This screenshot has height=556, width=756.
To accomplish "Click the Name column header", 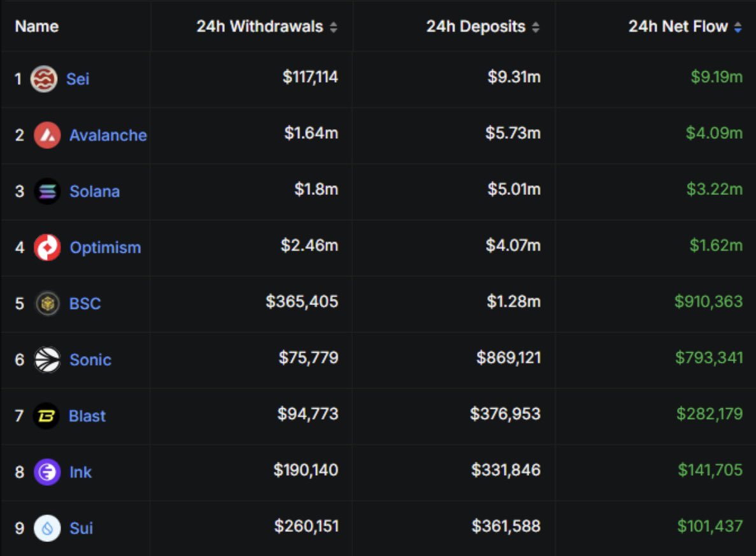I will (37, 26).
